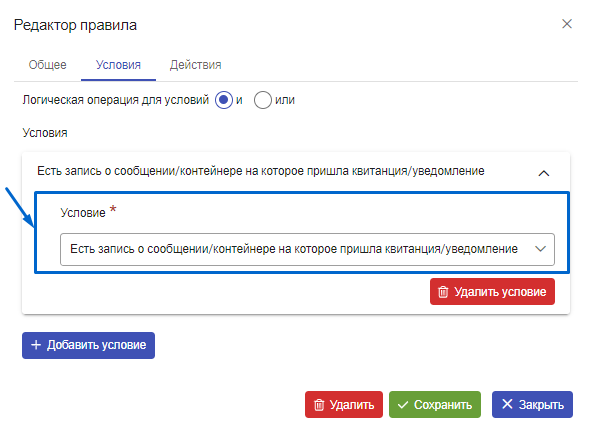Click trash icon on Удалить условие button
This screenshot has height=424, width=590.
[x=443, y=292]
